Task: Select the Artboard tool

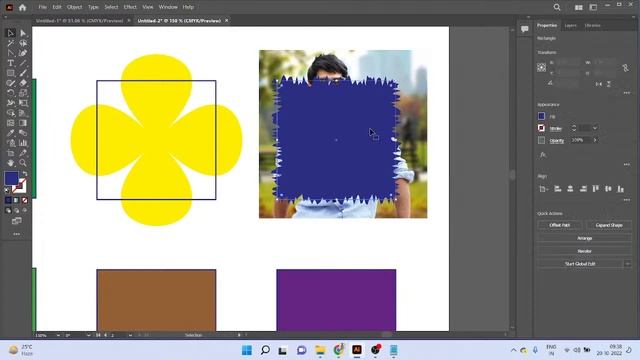Action: tap(11, 153)
